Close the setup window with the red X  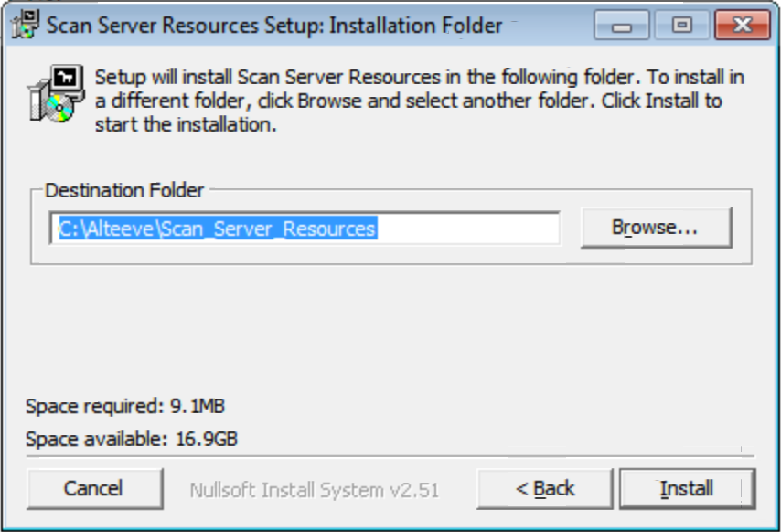coord(743,25)
